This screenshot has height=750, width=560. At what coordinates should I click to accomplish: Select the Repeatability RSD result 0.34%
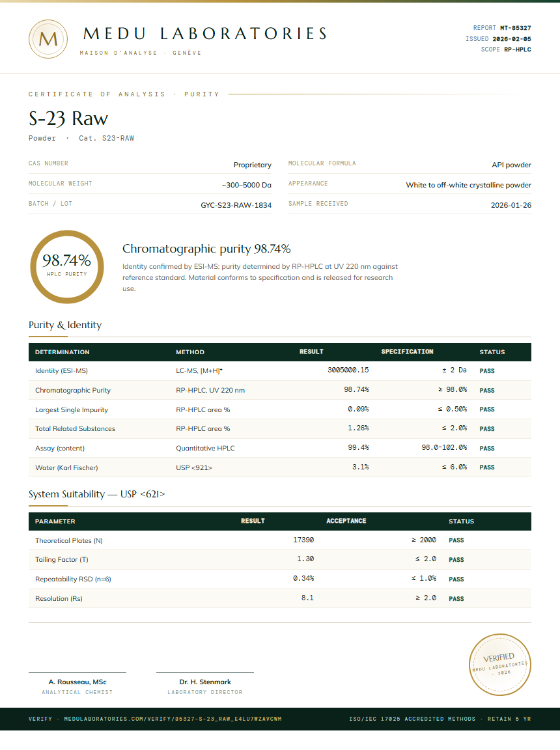pos(303,578)
